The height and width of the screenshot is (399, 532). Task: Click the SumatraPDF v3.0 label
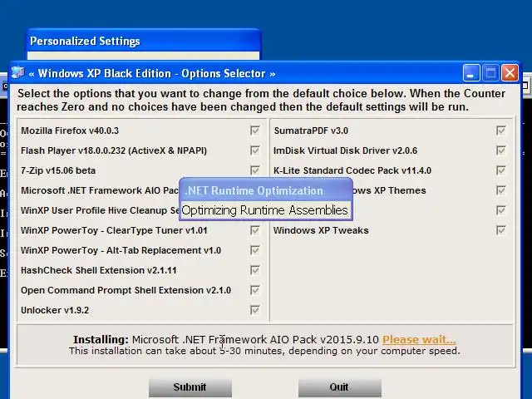click(311, 131)
